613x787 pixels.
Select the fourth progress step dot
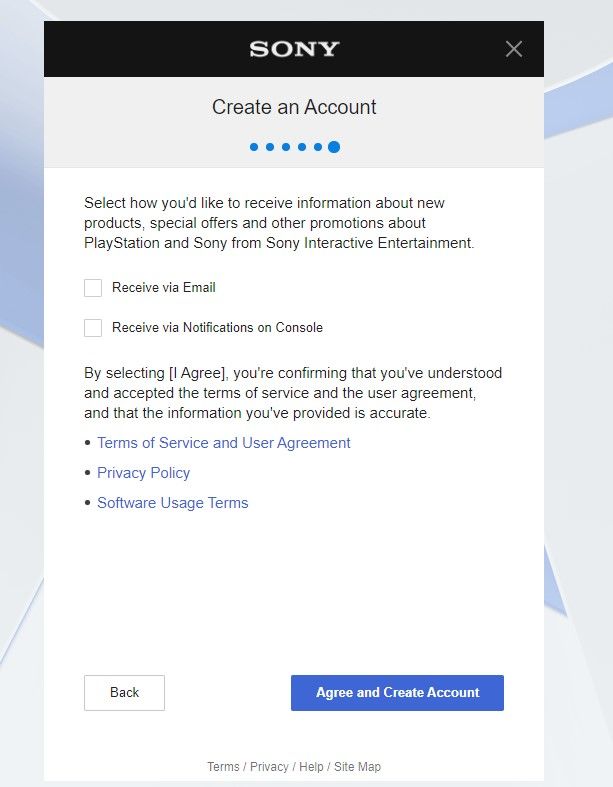pyautogui.click(x=302, y=147)
